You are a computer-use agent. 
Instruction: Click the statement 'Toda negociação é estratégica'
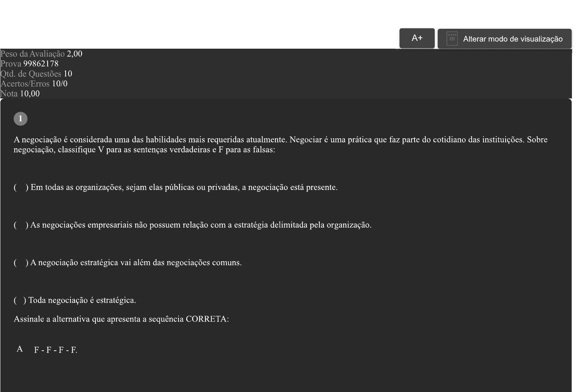82,300
